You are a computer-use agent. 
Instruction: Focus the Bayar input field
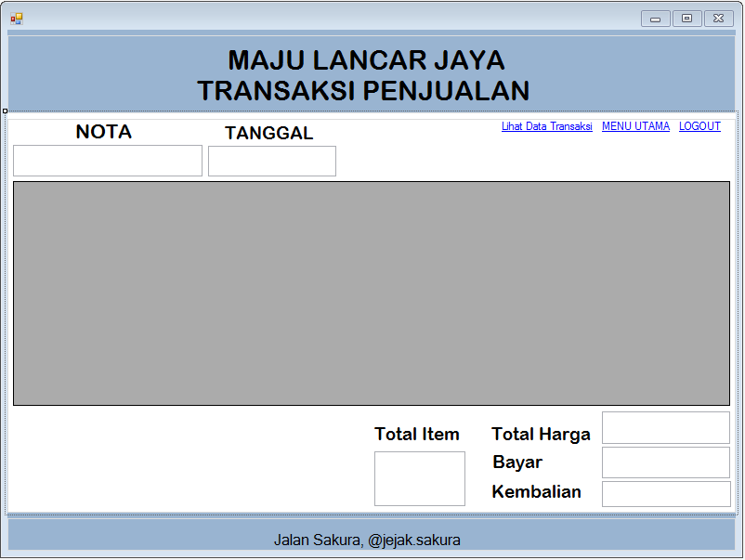click(665, 461)
